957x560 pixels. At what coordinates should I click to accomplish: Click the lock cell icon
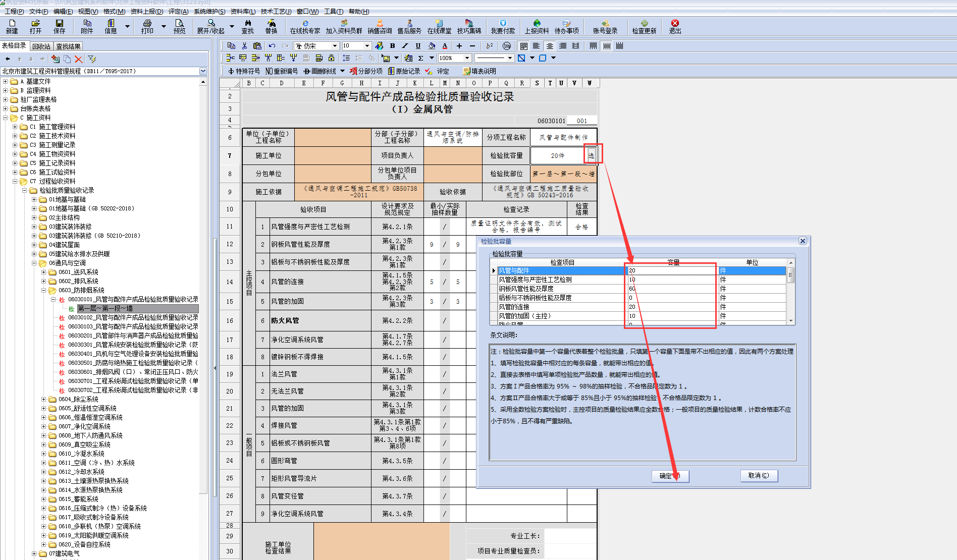pyautogui.click(x=332, y=58)
